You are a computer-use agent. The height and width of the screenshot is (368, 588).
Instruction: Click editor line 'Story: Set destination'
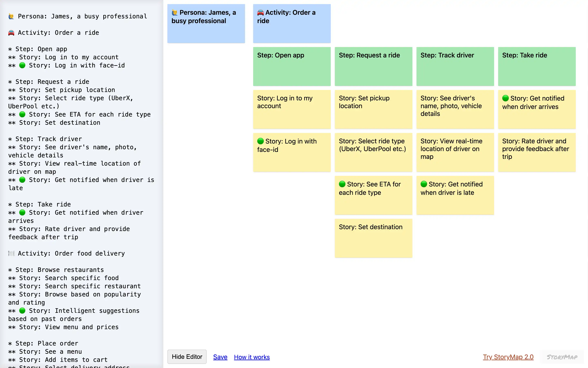(54, 122)
